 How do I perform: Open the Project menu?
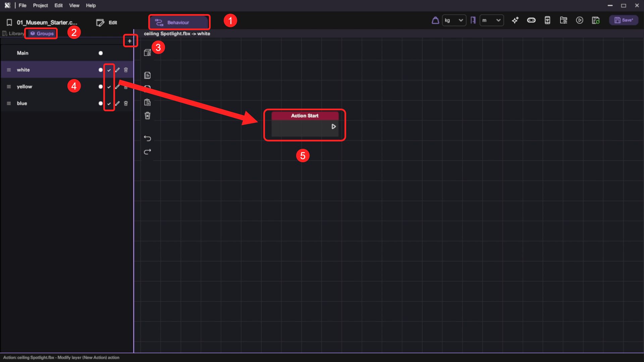(x=40, y=5)
